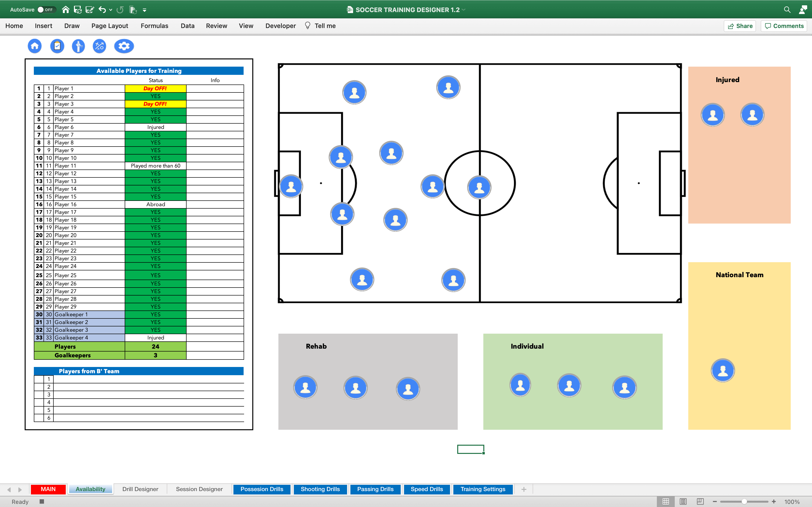The image size is (812, 507).
Task: Open Customize Quick Access Toolbar dropdown
Action: pyautogui.click(x=145, y=10)
